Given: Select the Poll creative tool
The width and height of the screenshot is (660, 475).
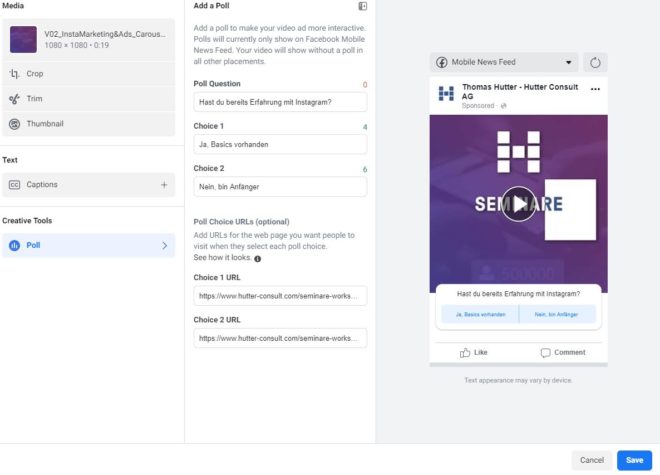Looking at the screenshot, I should (x=88, y=246).
